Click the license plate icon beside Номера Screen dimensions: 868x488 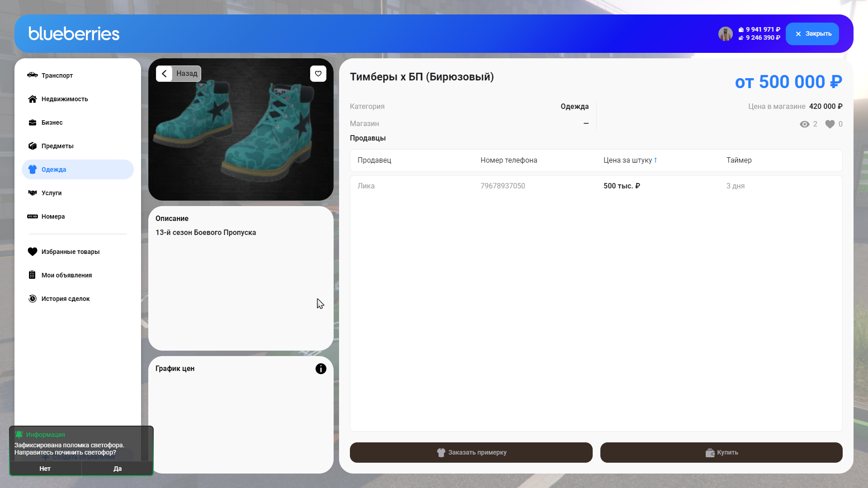[x=33, y=216]
